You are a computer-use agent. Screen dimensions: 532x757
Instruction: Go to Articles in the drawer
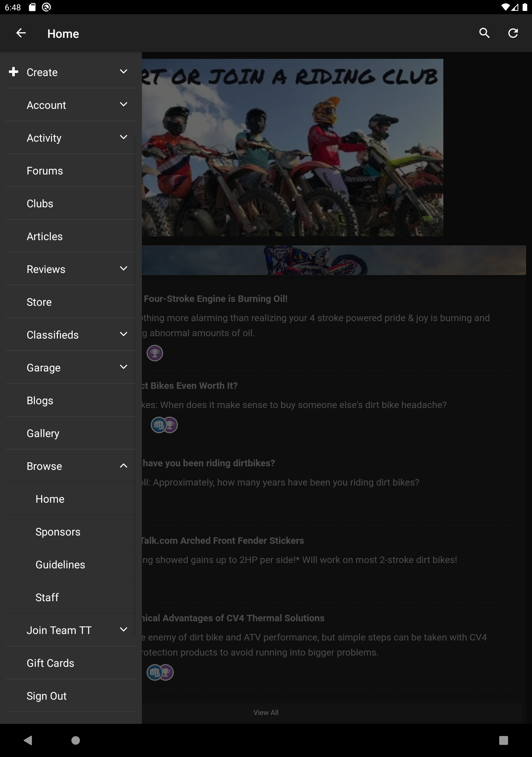pyautogui.click(x=71, y=236)
